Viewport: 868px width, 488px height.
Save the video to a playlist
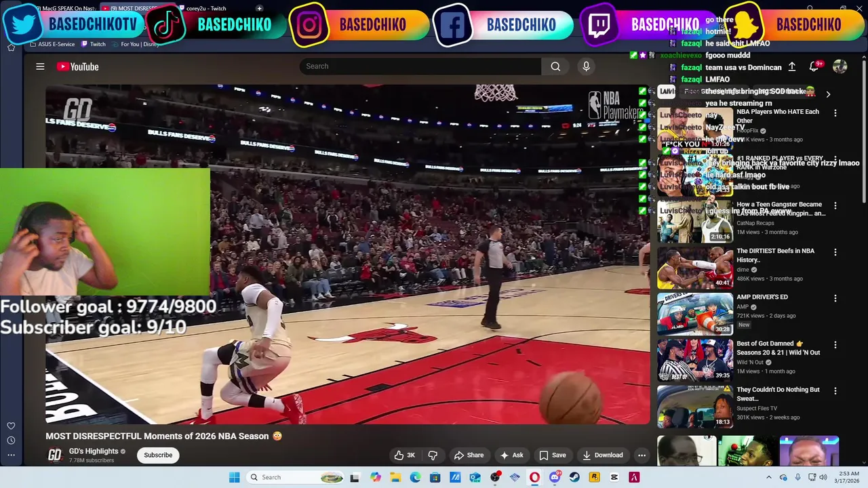coord(552,455)
